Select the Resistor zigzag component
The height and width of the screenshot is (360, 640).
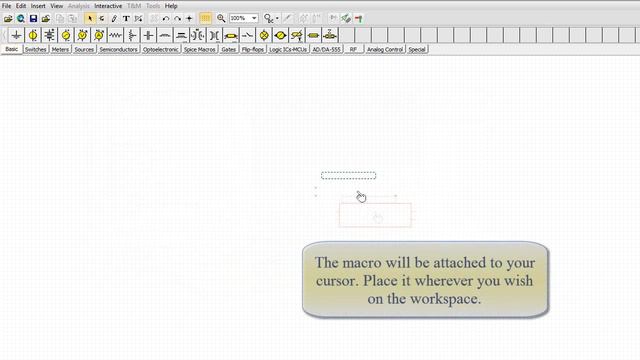[x=116, y=36]
